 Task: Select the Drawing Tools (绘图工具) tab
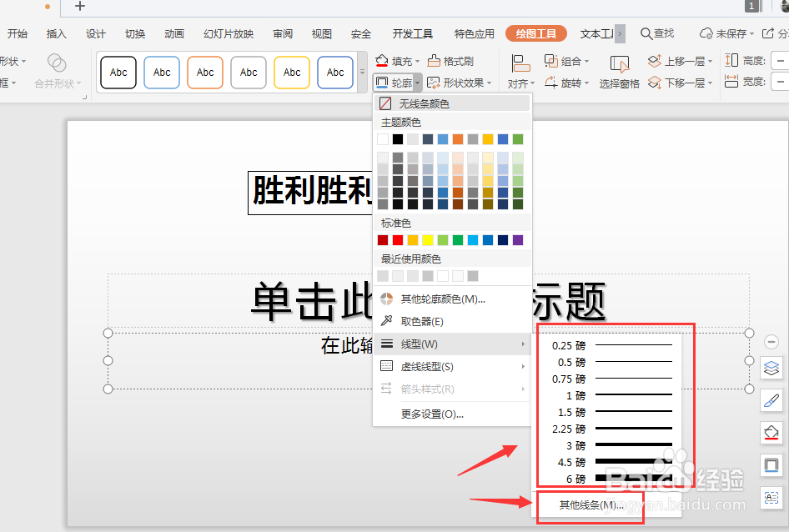click(536, 33)
